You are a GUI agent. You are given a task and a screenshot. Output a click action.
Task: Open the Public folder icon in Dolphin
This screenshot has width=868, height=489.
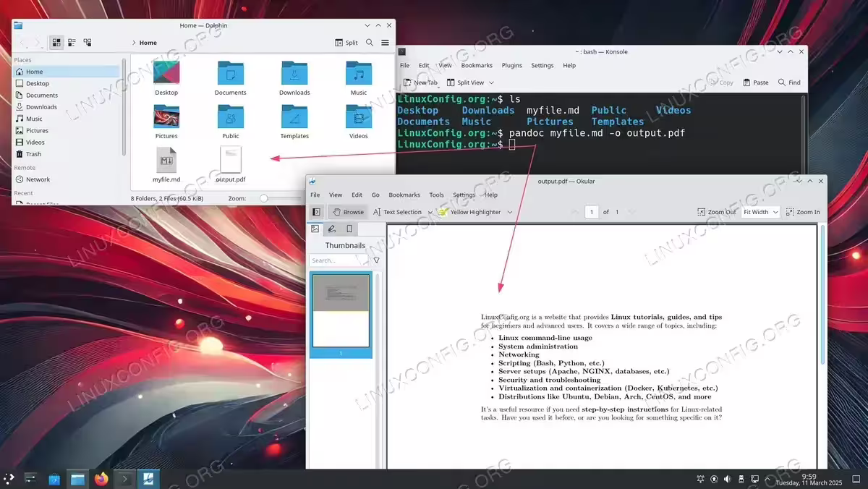(231, 117)
